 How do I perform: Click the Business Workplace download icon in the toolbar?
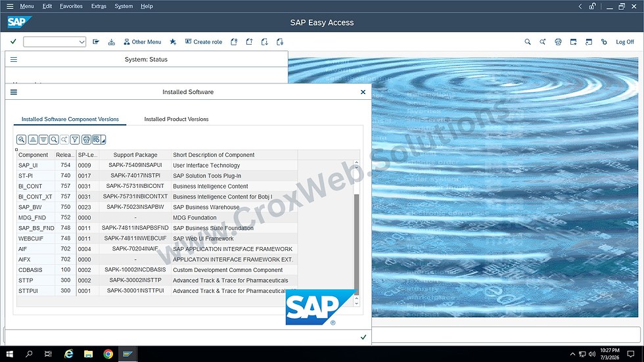(111, 42)
